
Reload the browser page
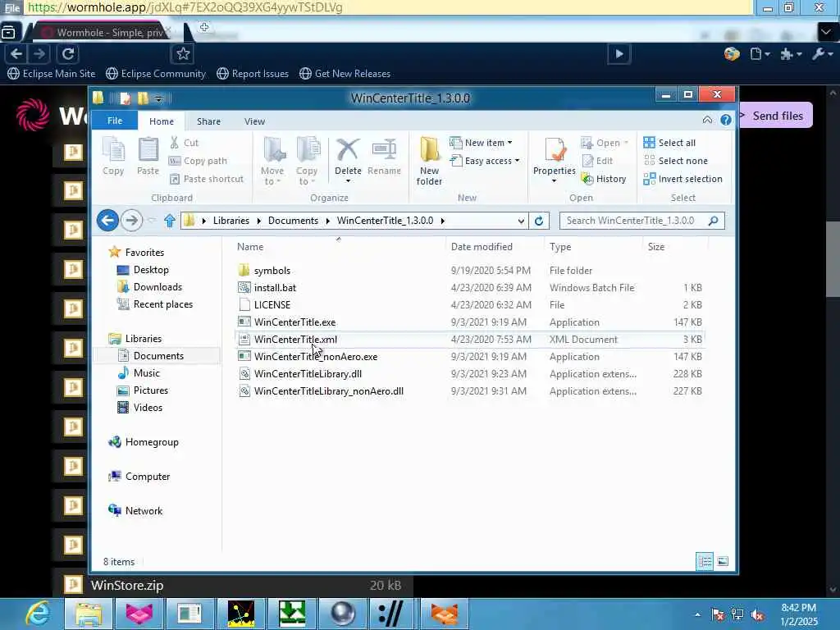pyautogui.click(x=68, y=53)
